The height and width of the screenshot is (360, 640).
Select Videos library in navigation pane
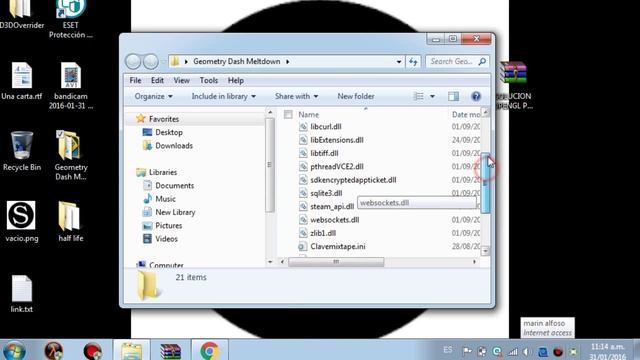click(x=166, y=239)
